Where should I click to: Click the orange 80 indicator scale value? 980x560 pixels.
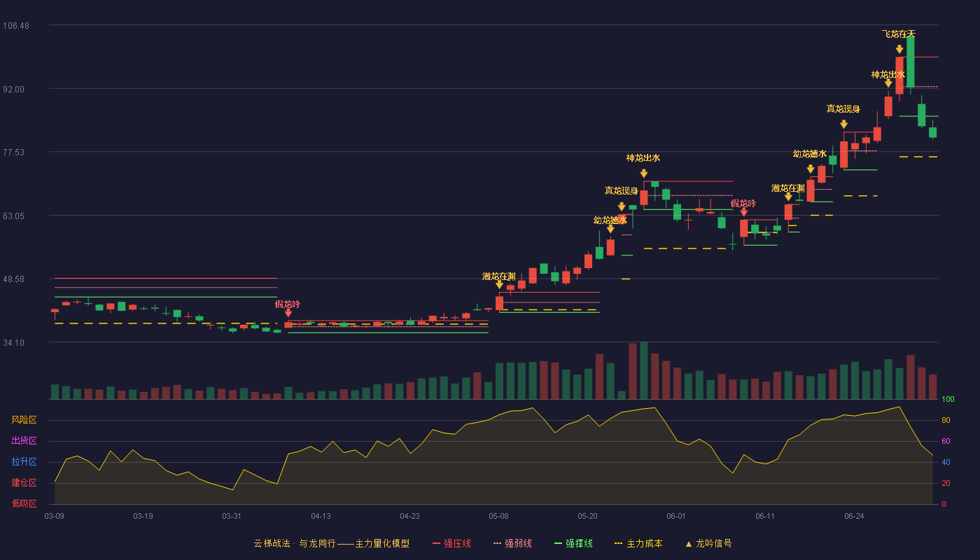[x=946, y=421]
